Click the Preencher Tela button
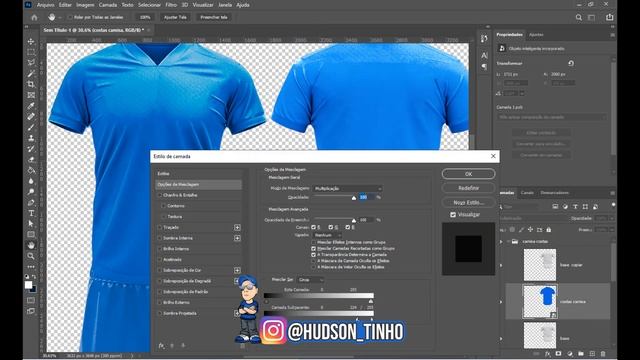The height and width of the screenshot is (360, 640). tap(213, 17)
